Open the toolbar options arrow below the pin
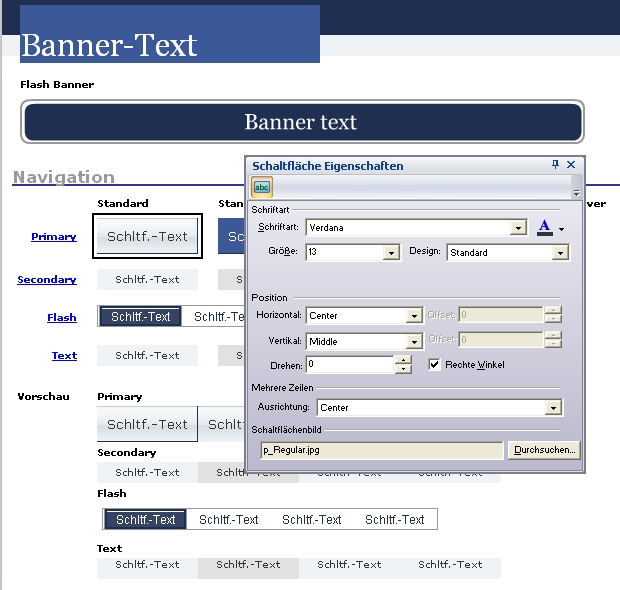 (x=576, y=190)
